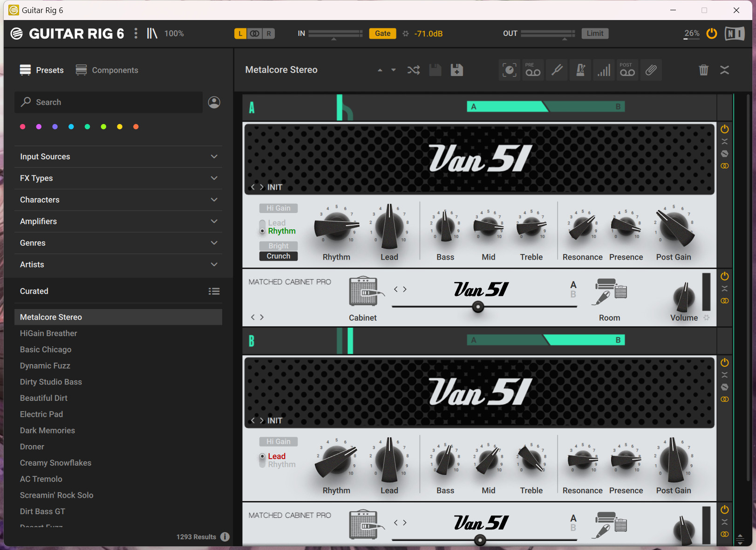Enable the right input channel R
Viewport: 756px width, 550px height.
point(268,34)
